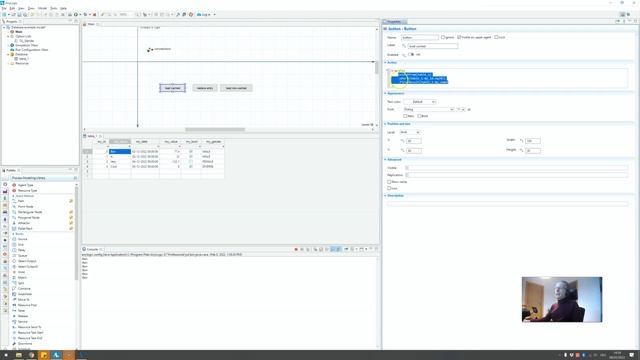
Task: Select Simulation: Main in Projects tree
Action: [x=26, y=45]
